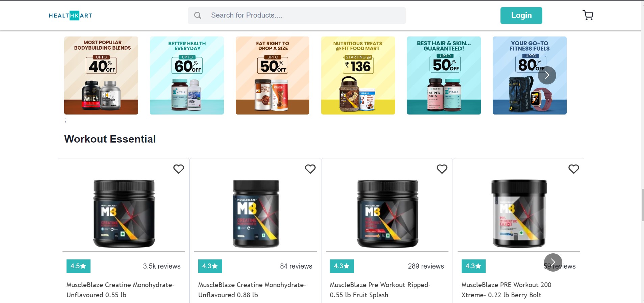Open Nutritious Treats Fit Food Mart banner
Viewport: 644px width, 303px height.
(358, 75)
